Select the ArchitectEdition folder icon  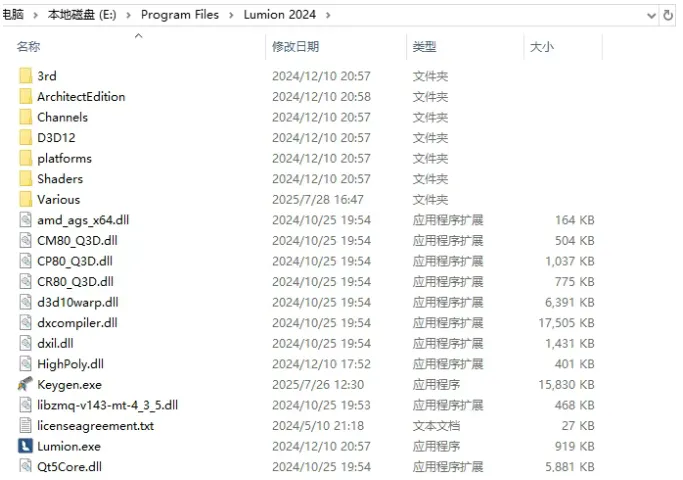pyautogui.click(x=26, y=96)
